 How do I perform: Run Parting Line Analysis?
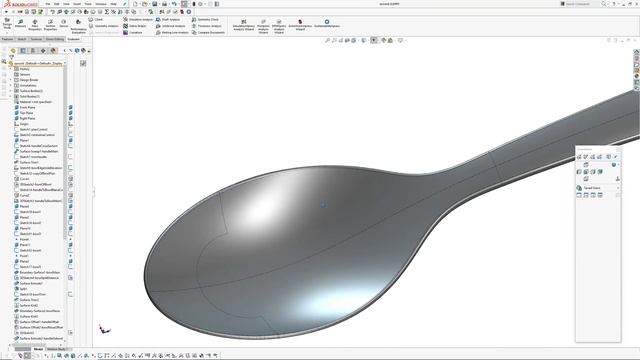tap(172, 33)
